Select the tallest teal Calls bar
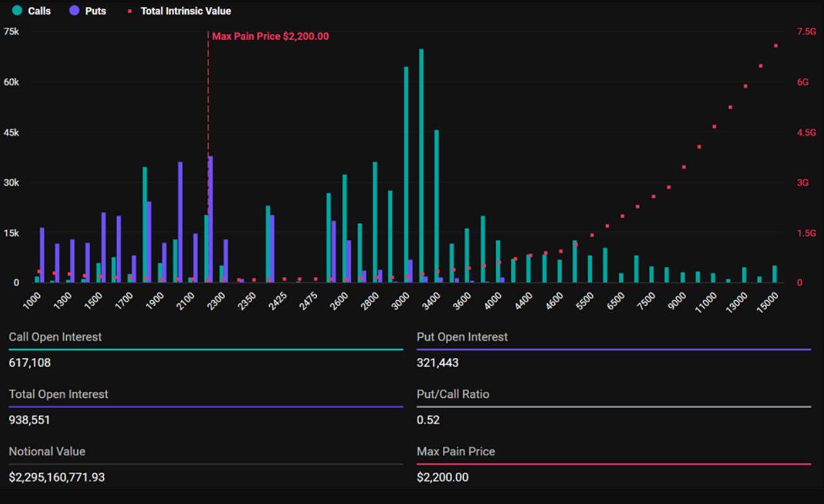This screenshot has height=504, width=824. pos(421,166)
